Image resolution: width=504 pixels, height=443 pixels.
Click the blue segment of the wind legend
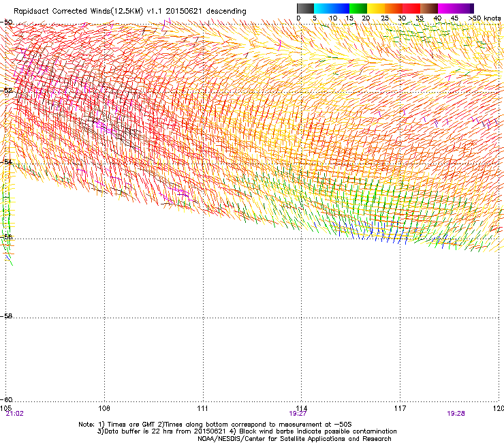pos(341,8)
